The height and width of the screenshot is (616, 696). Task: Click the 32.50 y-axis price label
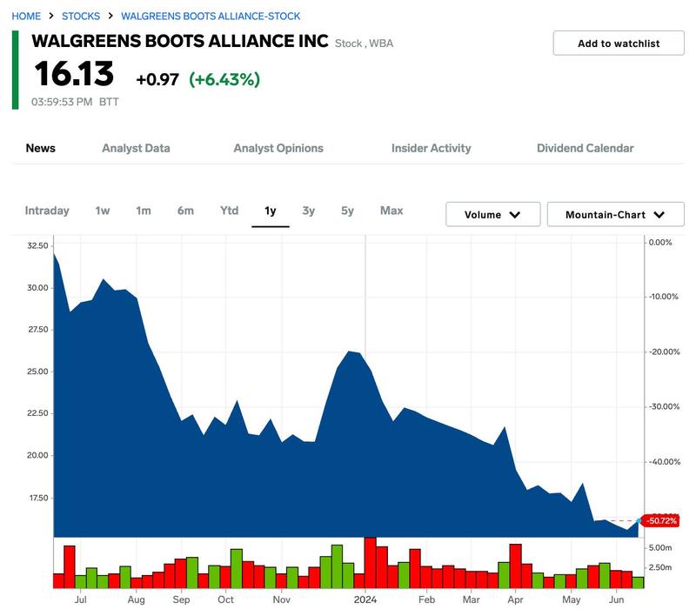click(x=37, y=246)
